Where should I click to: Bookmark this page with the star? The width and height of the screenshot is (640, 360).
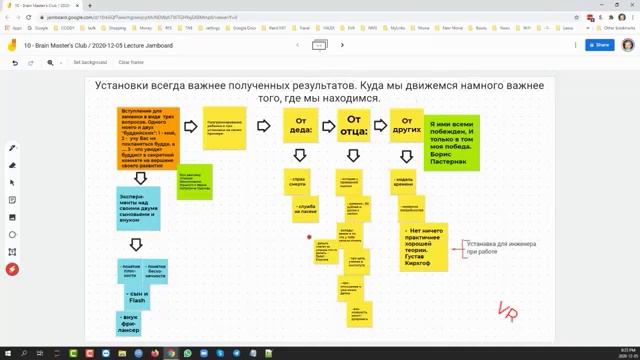[576, 17]
